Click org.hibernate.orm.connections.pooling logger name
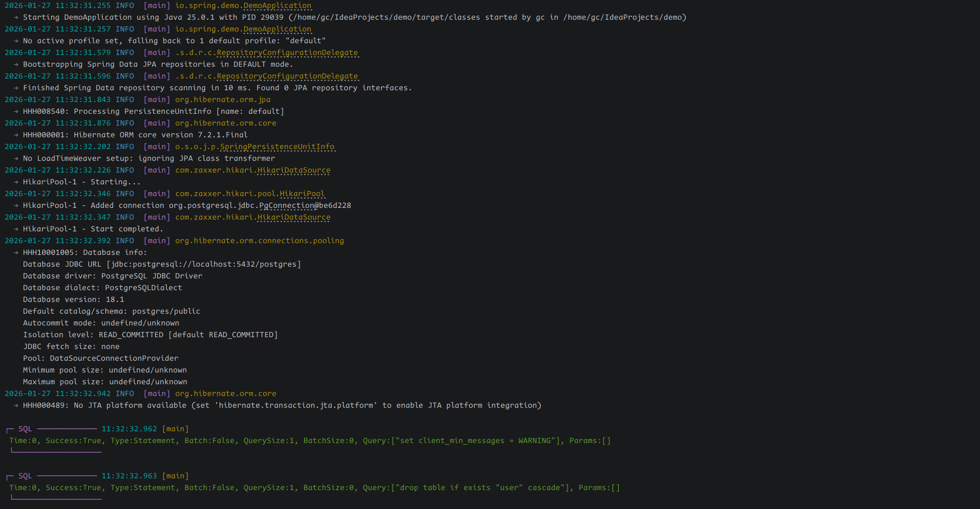The width and height of the screenshot is (980, 509). tap(259, 241)
